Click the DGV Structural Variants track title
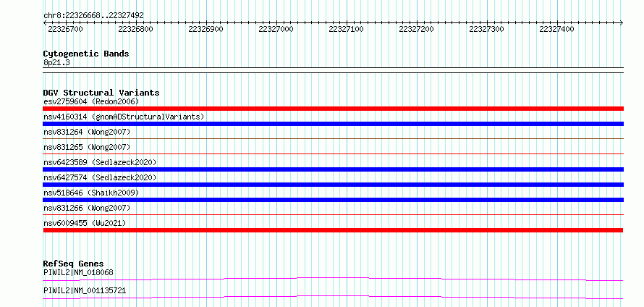 pyautogui.click(x=101, y=93)
